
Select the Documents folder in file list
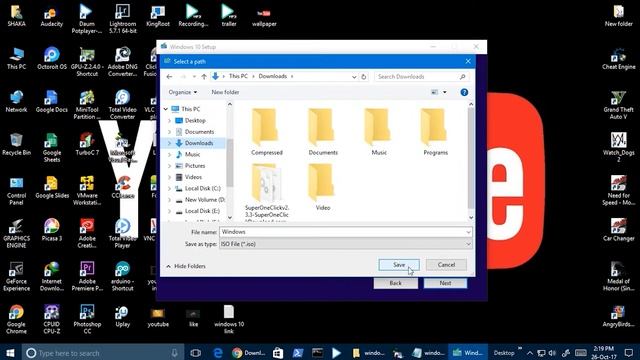[323, 132]
